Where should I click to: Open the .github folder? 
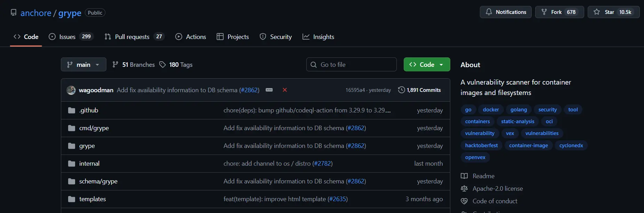coord(89,110)
